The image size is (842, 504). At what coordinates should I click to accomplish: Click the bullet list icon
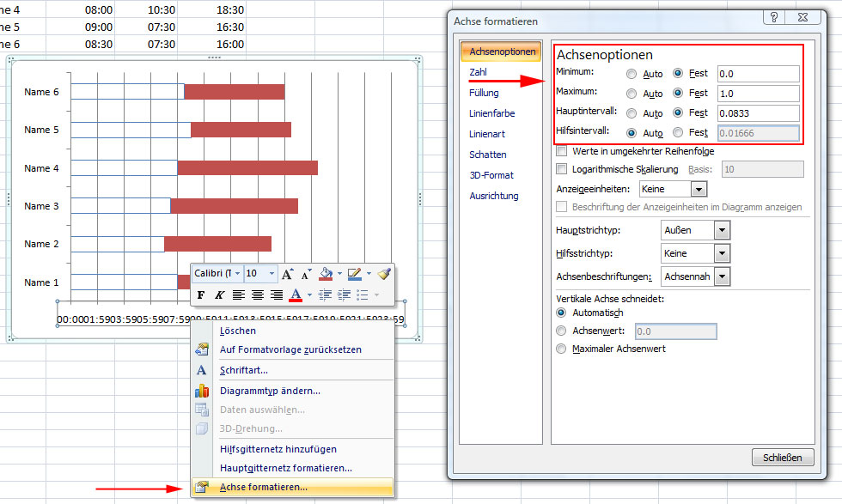click(x=363, y=295)
